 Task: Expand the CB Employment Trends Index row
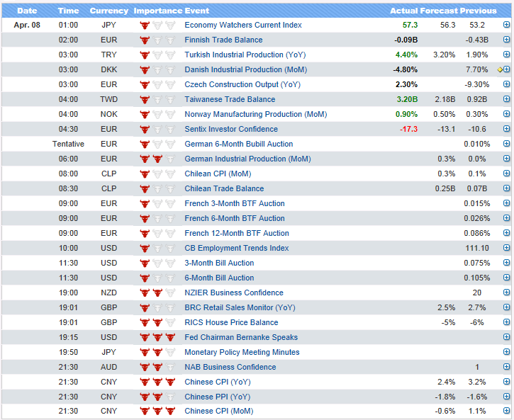tap(506, 248)
